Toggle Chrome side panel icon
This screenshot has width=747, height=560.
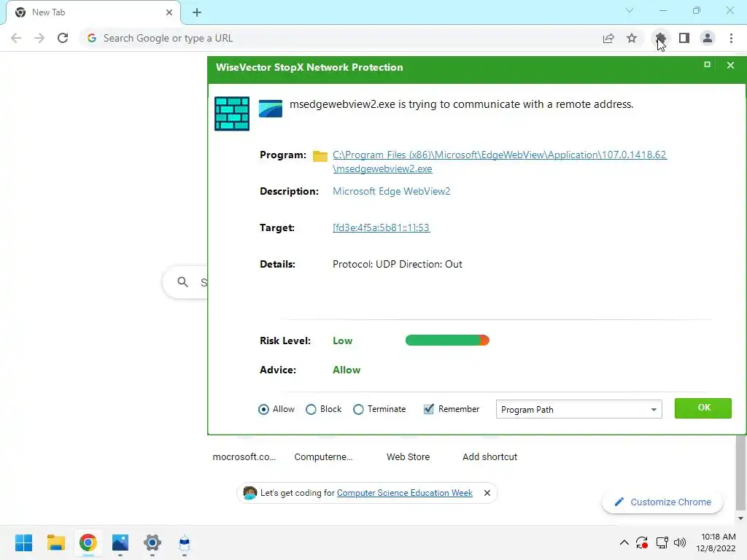click(684, 38)
